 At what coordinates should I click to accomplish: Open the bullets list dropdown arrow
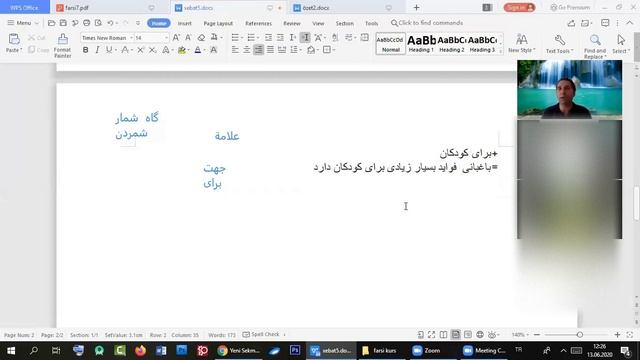point(242,38)
